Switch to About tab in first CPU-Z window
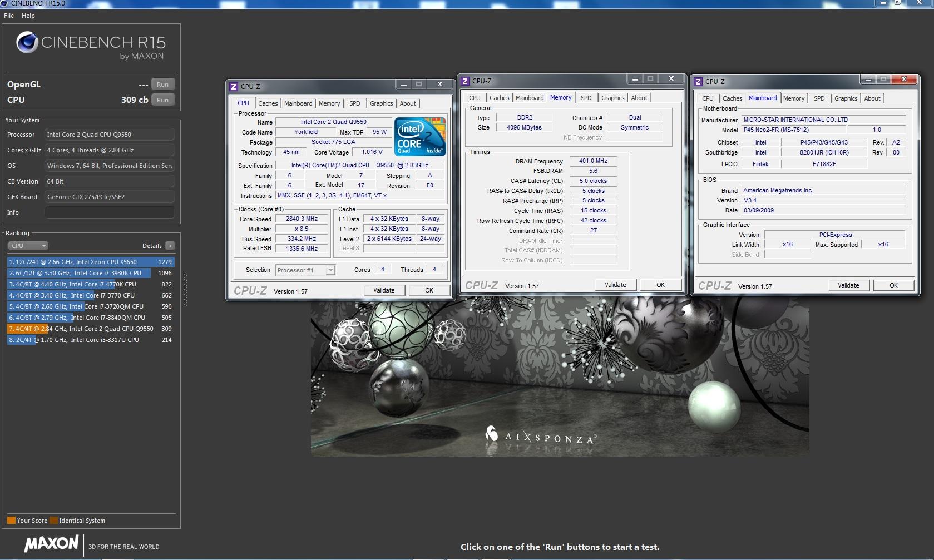 point(408,103)
